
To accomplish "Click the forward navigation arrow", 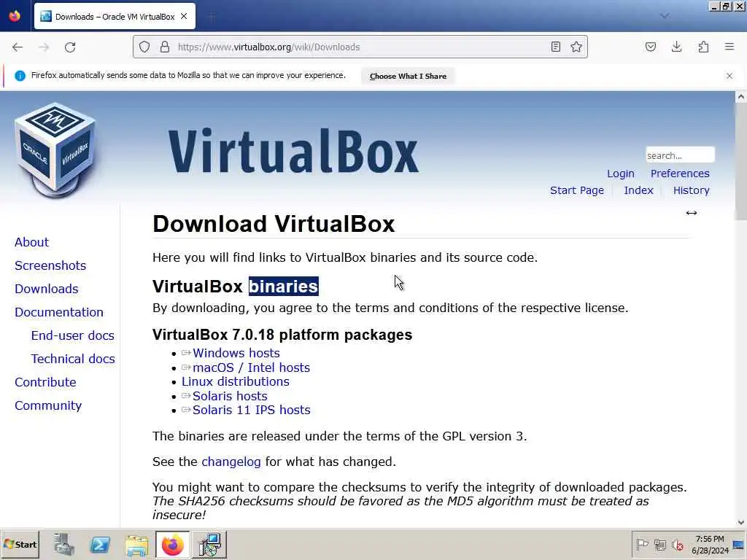I will pyautogui.click(x=44, y=47).
